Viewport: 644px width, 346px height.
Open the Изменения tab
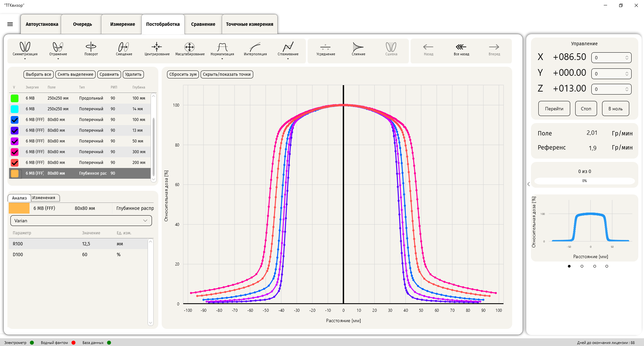click(x=44, y=198)
